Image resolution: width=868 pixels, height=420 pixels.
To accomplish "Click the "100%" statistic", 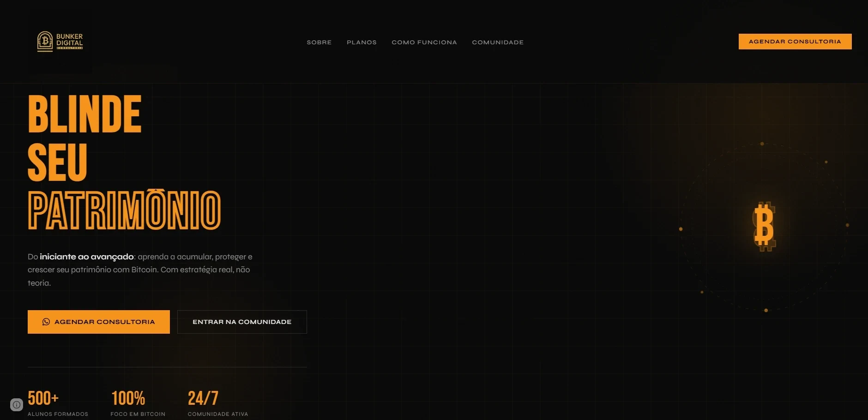I will 128,398.
